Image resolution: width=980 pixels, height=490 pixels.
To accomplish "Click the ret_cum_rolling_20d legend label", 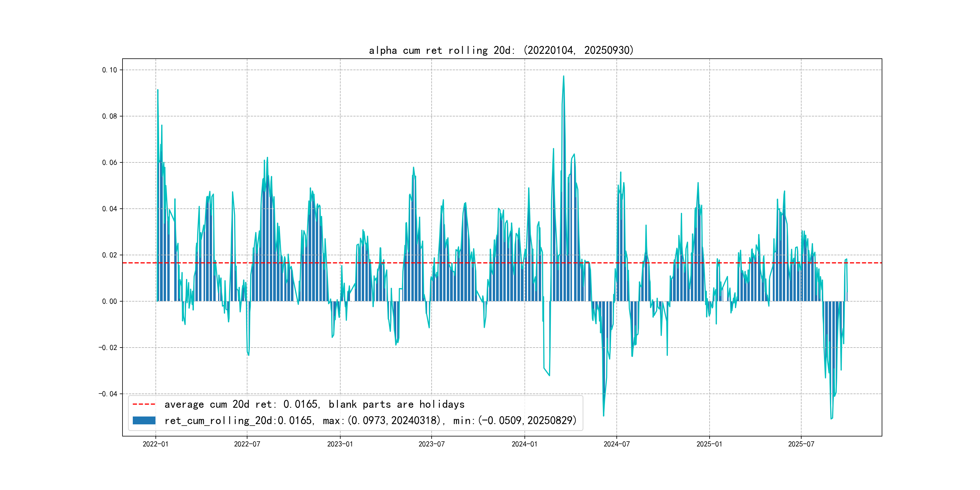I will click(370, 420).
